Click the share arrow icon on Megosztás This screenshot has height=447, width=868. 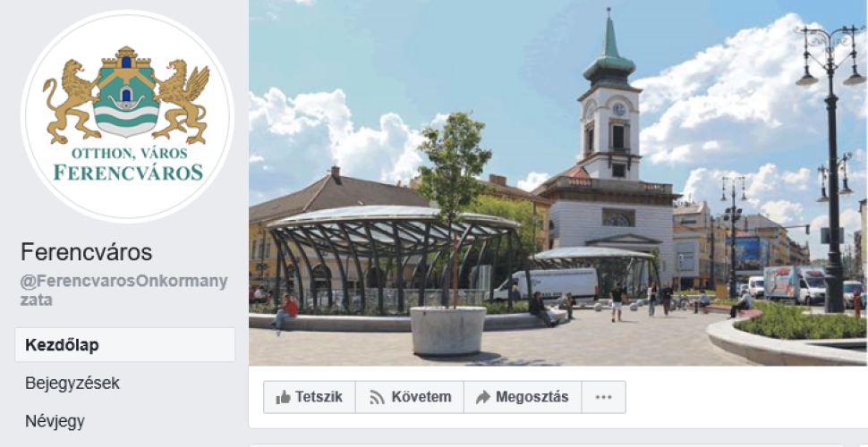pos(482,397)
